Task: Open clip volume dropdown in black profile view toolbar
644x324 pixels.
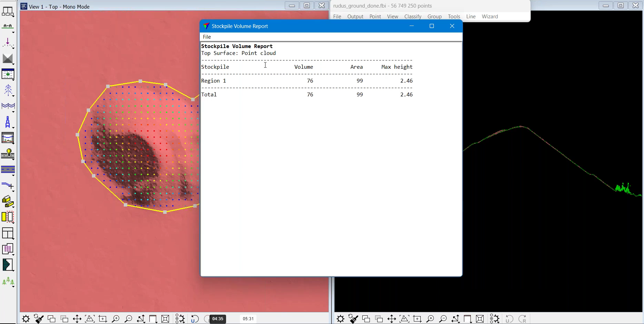Action: (x=468, y=319)
